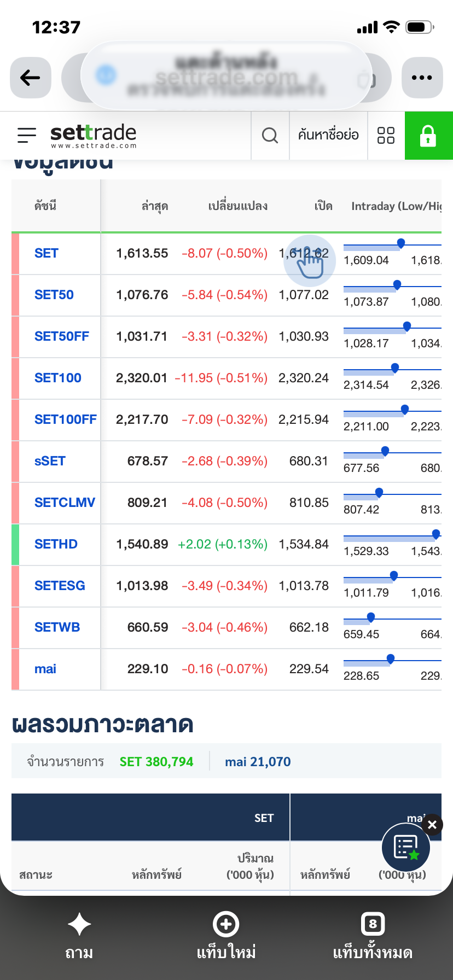Screen dimensions: 453x980
Task: Select the SET 380,794 transactions tab
Action: coord(156,762)
